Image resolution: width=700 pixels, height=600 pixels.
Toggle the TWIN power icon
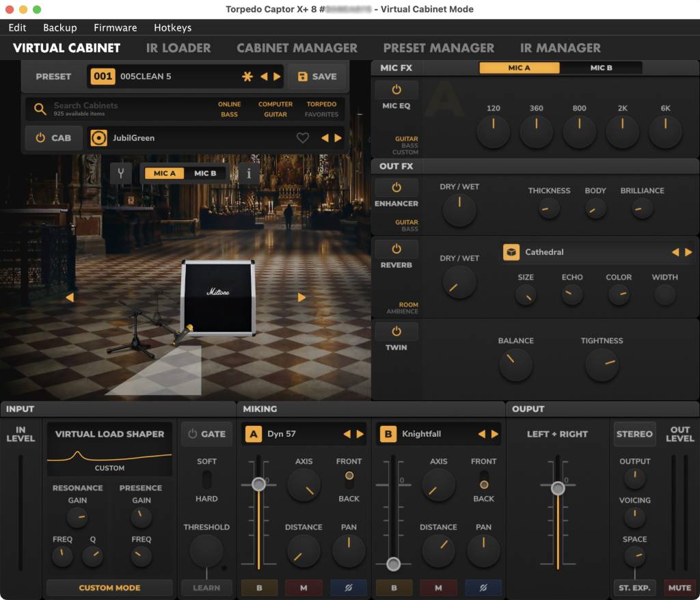[396, 331]
